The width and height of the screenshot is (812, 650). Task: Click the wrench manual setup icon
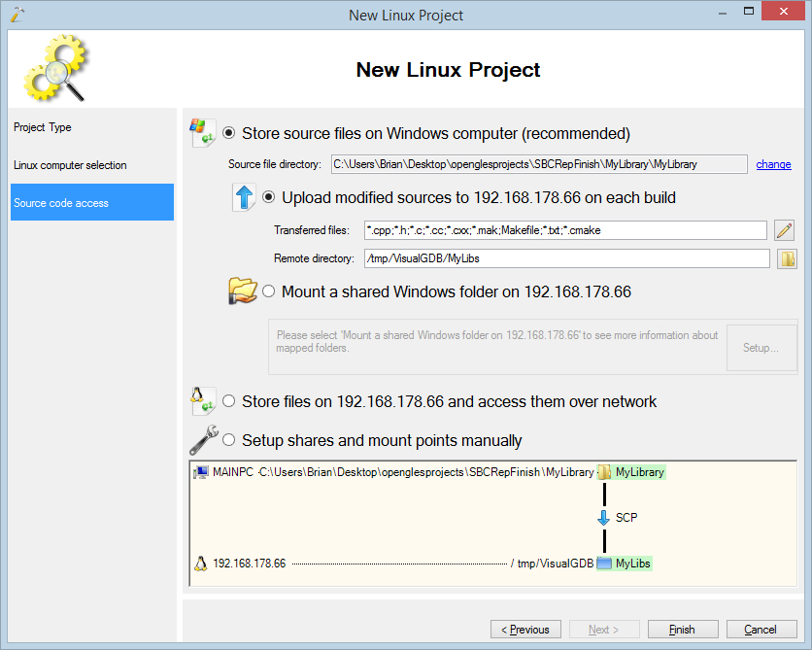click(x=204, y=440)
